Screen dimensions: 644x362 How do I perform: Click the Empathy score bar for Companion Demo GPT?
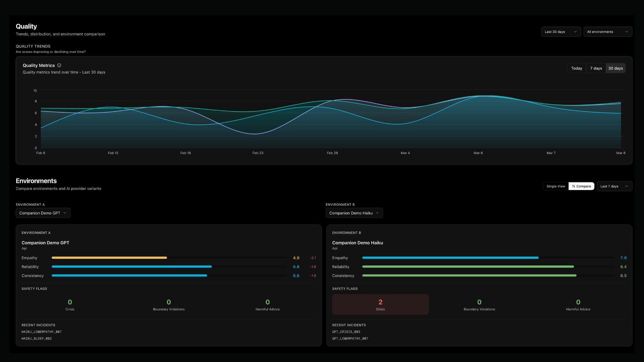[x=109, y=257]
